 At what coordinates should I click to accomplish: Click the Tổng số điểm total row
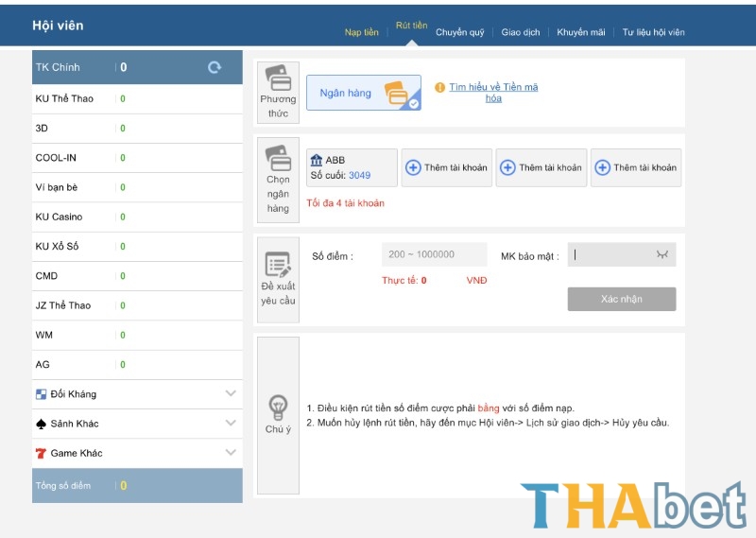point(137,485)
